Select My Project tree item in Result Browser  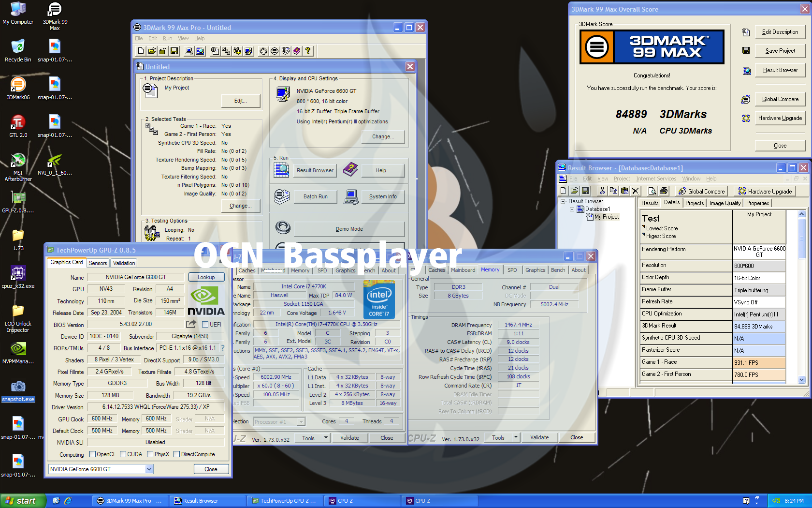(x=607, y=217)
